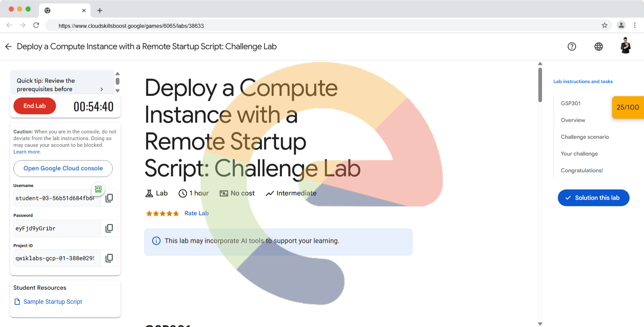Click the 25/100 score badge
This screenshot has width=644, height=327.
(x=628, y=107)
